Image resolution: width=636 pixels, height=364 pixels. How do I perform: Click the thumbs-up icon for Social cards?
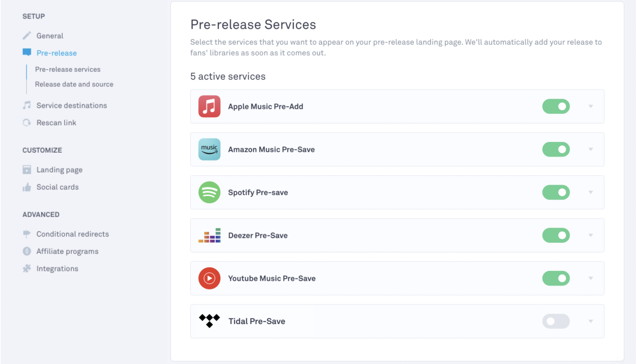pos(27,187)
